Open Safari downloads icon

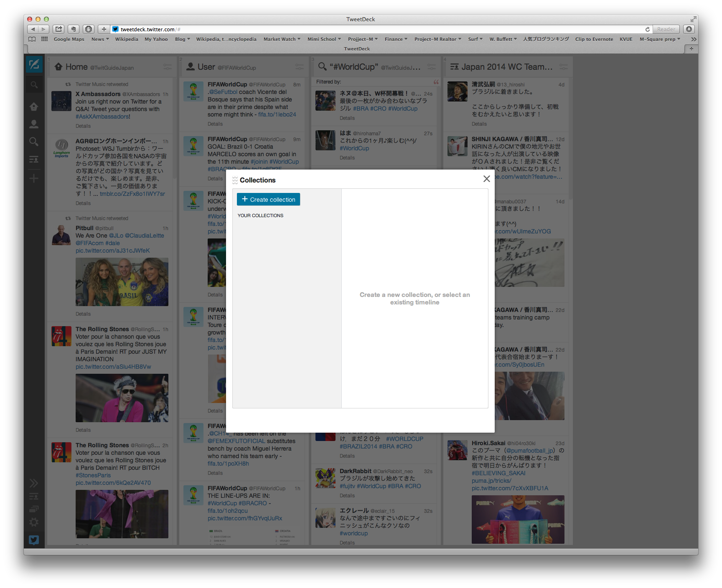[x=689, y=29]
